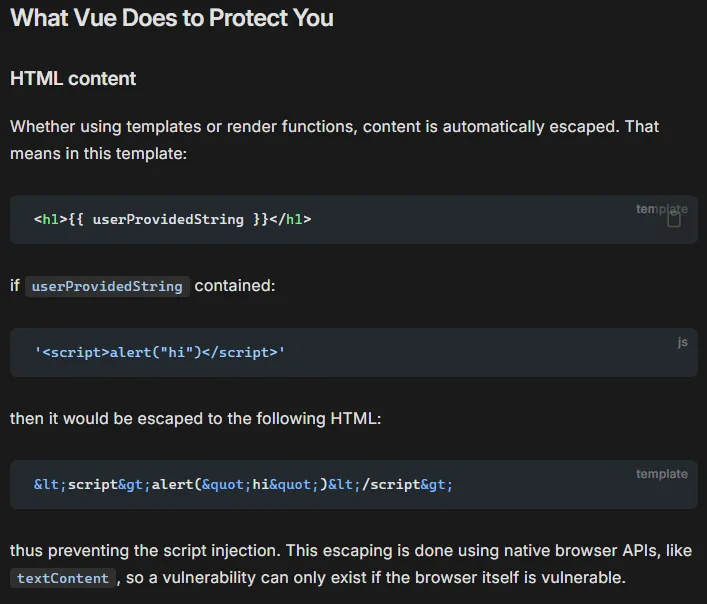Click the alert("hi") text in the js block

click(x=156, y=352)
